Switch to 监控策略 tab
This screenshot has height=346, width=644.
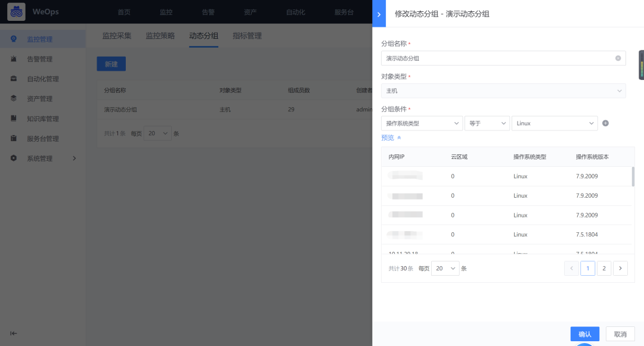point(160,36)
